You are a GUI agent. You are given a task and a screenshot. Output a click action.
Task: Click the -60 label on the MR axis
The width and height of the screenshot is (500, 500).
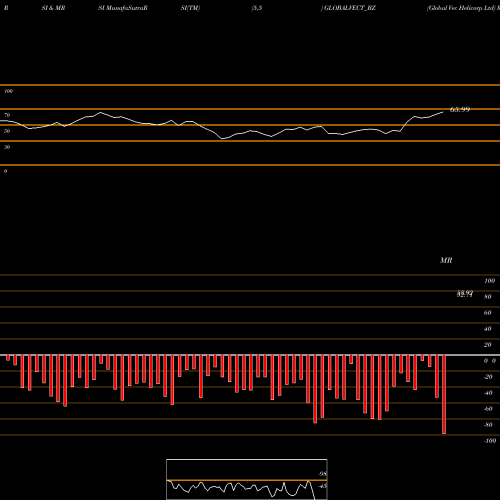pyautogui.click(x=488, y=409)
